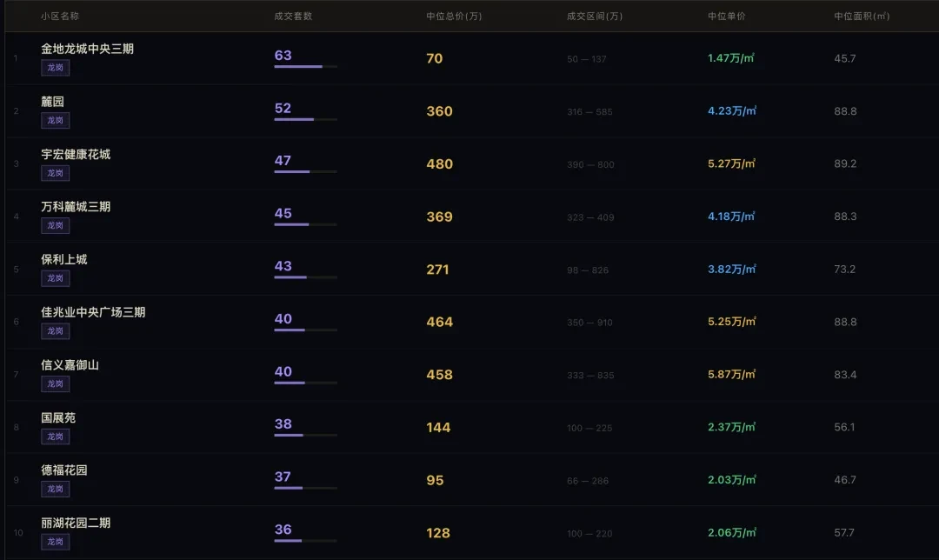Click the 小区名称 column header

tap(60, 17)
